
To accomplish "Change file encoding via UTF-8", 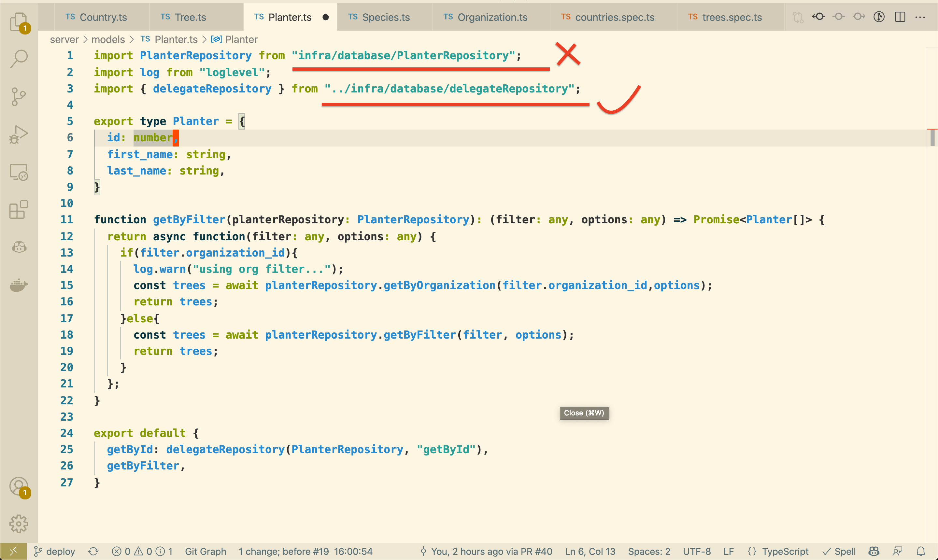I will 696,551.
